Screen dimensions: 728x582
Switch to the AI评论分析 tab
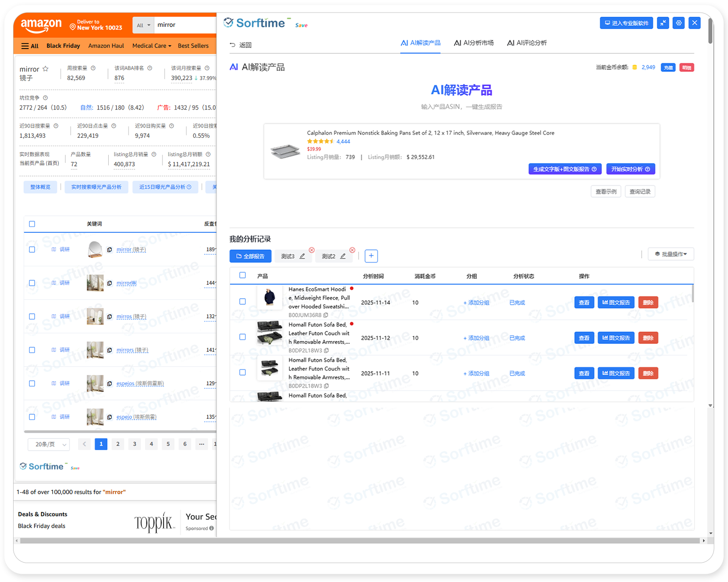[x=527, y=43]
